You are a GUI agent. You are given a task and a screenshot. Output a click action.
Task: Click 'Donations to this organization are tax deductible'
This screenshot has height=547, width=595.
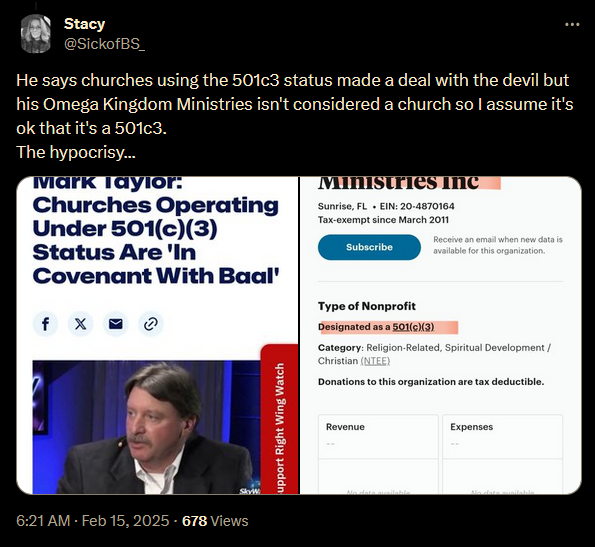point(431,382)
